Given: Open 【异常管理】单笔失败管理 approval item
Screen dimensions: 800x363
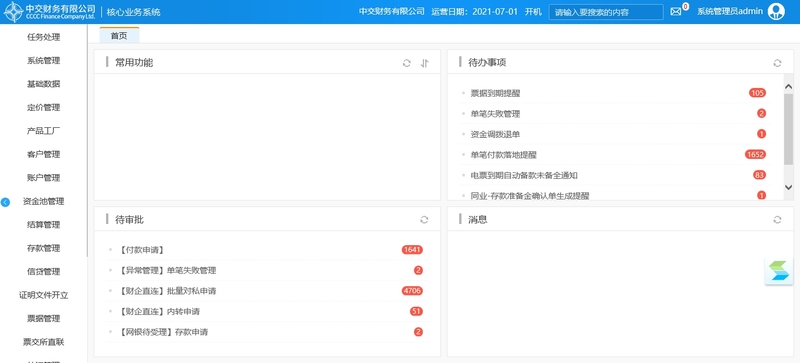Looking at the screenshot, I should tap(167, 271).
